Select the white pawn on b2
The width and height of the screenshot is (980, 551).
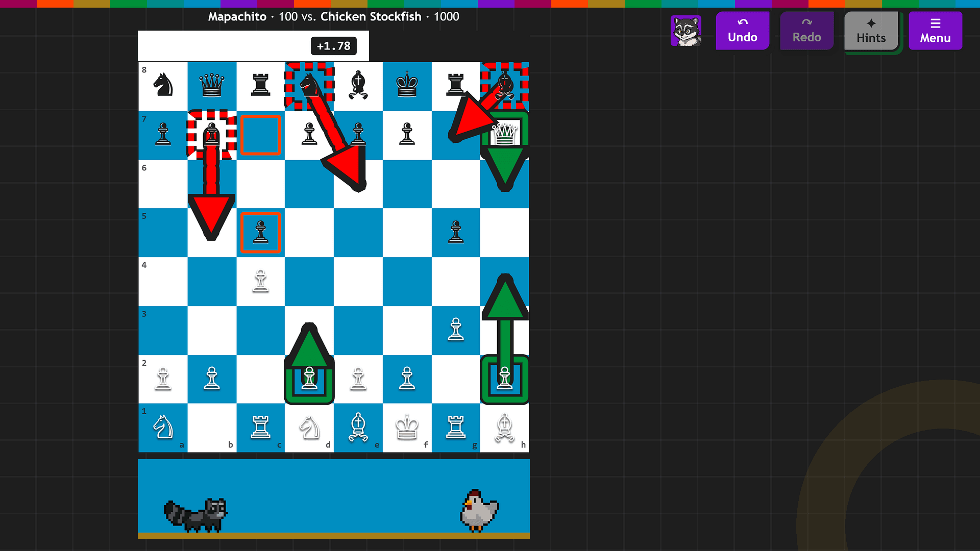[x=212, y=379]
